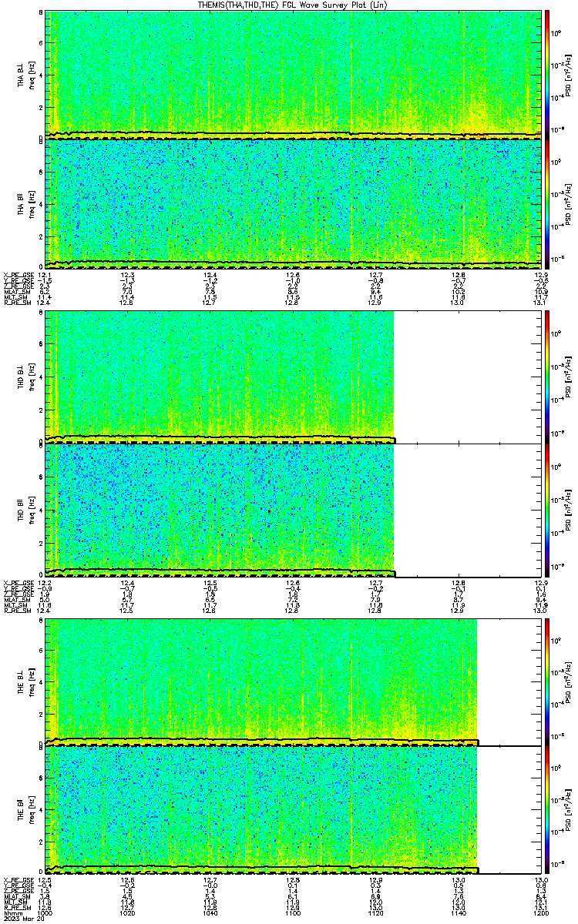This screenshot has width=578, height=924.
Task: Click the PSD color bar beside the THD B-perpendicular panel
Action: point(547,377)
